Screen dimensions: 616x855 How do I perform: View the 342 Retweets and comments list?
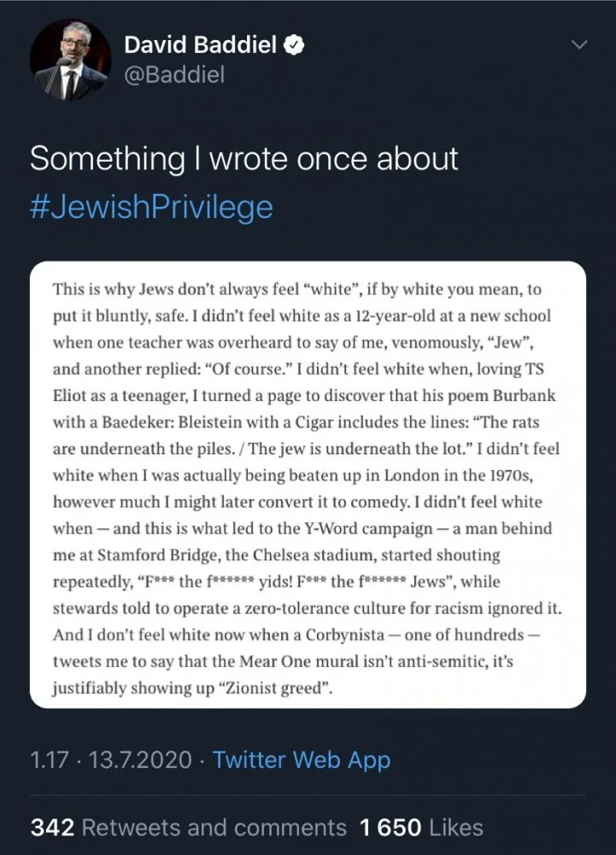tap(188, 828)
